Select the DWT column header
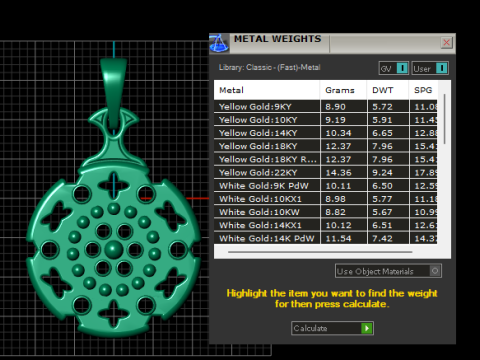Viewport: 480px width, 360px height. click(x=388, y=90)
